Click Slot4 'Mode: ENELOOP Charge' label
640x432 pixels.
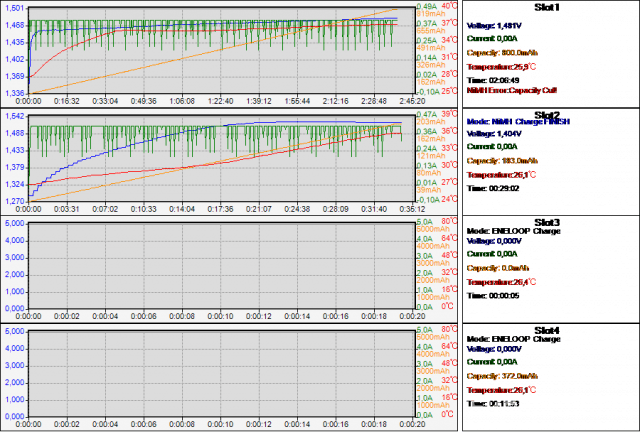click(x=513, y=339)
